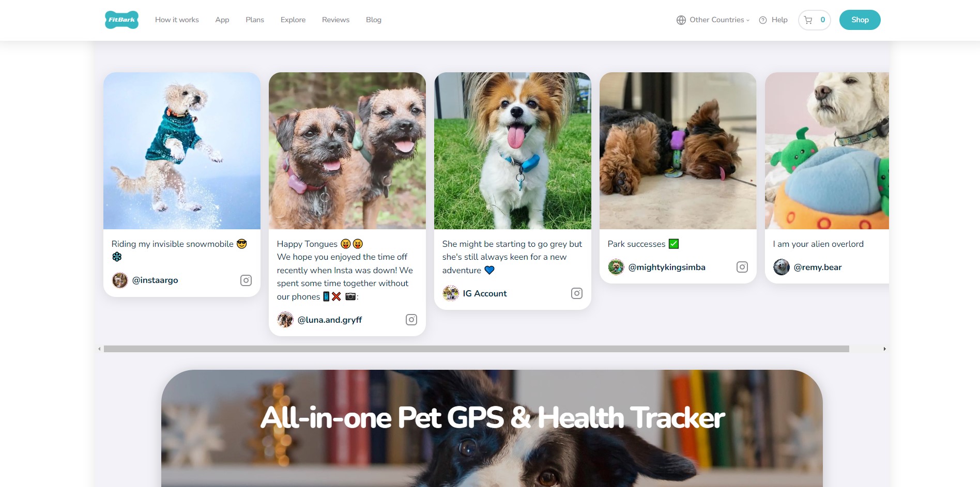Viewport: 980px width, 487px height.
Task: Open the Reviews menu item
Action: (335, 20)
